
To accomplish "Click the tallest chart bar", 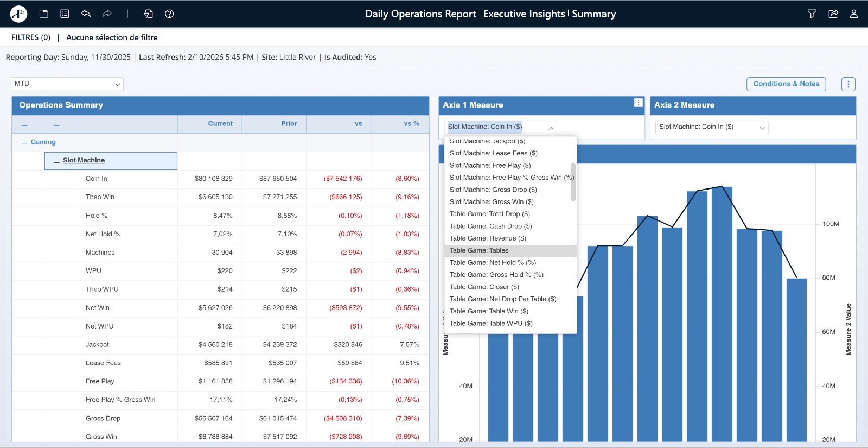I will [x=722, y=314].
